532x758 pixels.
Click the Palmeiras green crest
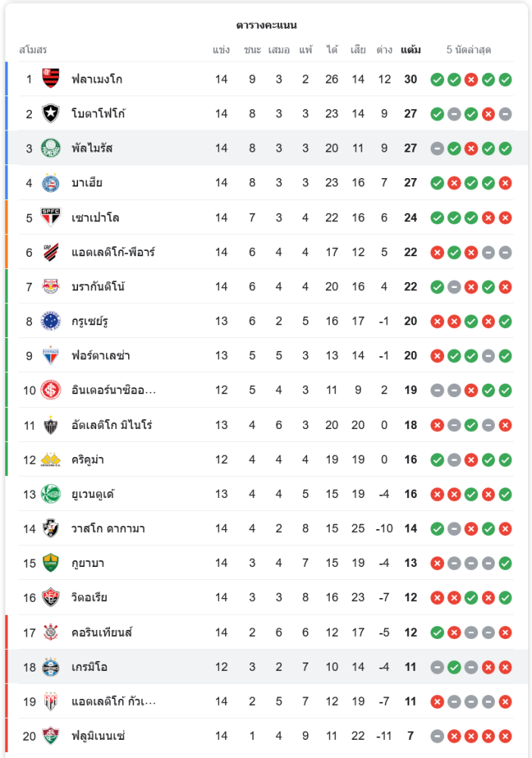[x=51, y=148]
